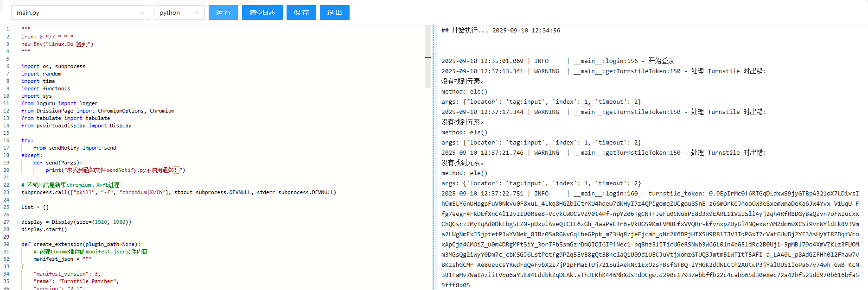Click line number 30 in the gutter
Screen dimensions: 868x290
point(6,244)
